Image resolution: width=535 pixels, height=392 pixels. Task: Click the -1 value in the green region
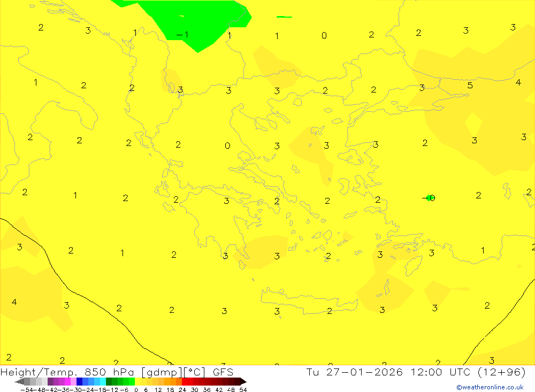182,34
